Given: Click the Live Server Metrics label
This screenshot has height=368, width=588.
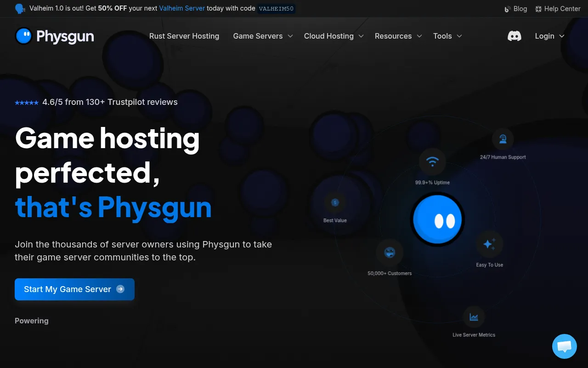Looking at the screenshot, I should click(x=474, y=335).
